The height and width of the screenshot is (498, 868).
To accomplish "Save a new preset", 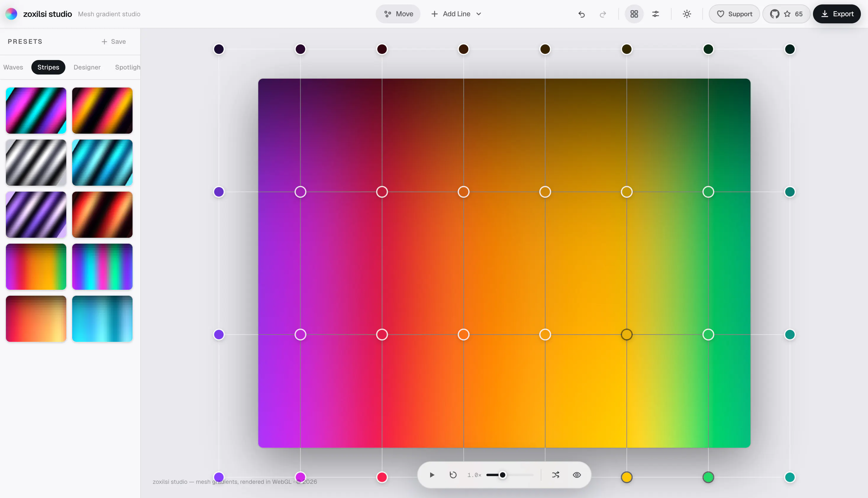I will pyautogui.click(x=114, y=42).
